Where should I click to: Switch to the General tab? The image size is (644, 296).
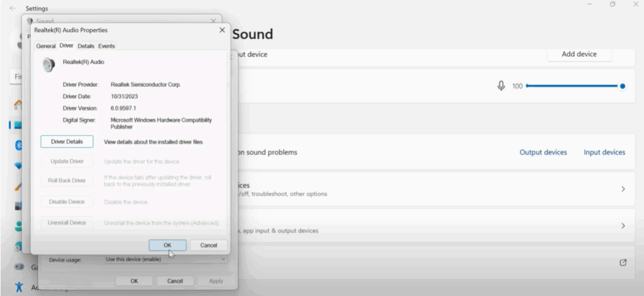46,46
